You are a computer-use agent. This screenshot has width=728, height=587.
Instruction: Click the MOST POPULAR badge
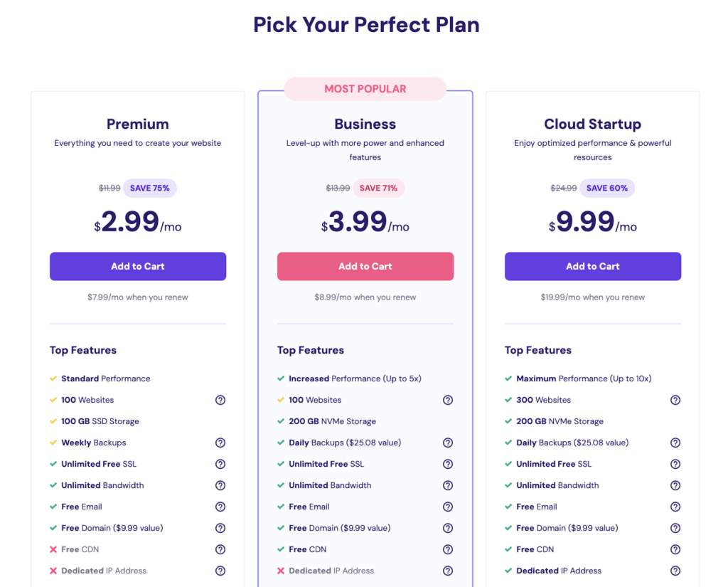click(365, 89)
